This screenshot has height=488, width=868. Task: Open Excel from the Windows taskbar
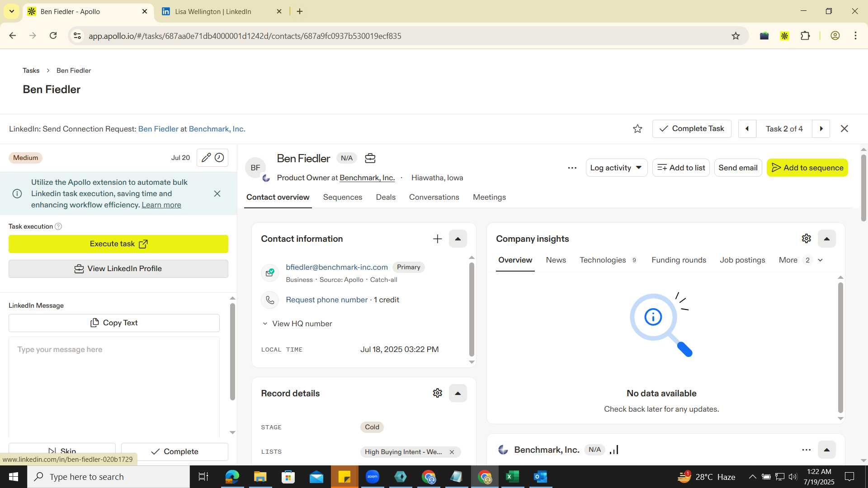click(512, 477)
